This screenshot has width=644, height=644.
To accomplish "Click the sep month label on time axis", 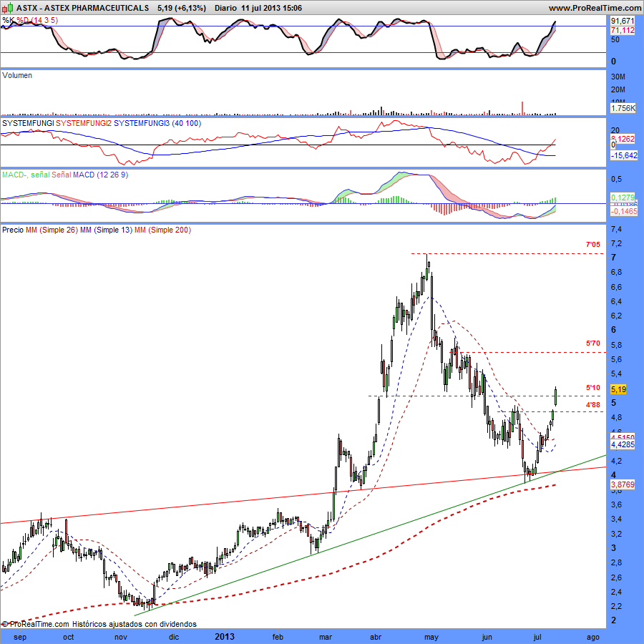I will 20,637.
